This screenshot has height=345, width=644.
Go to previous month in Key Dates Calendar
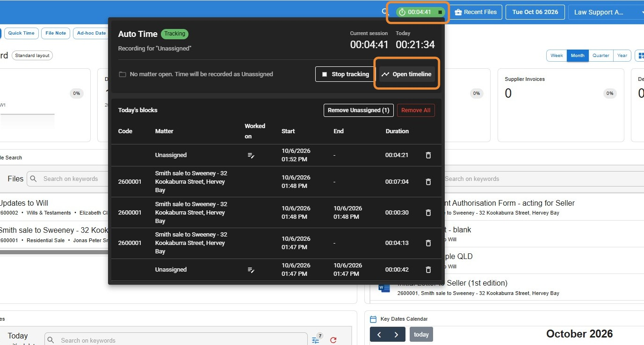[379, 334]
